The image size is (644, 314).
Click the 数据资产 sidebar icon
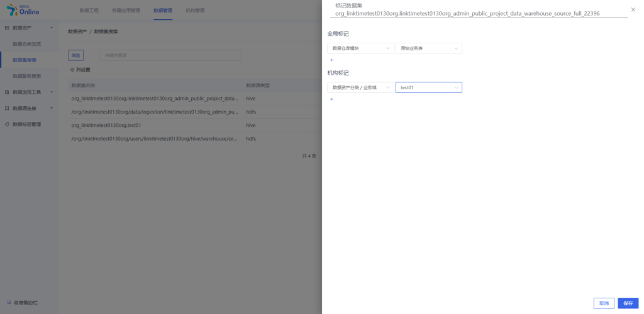tap(7, 28)
